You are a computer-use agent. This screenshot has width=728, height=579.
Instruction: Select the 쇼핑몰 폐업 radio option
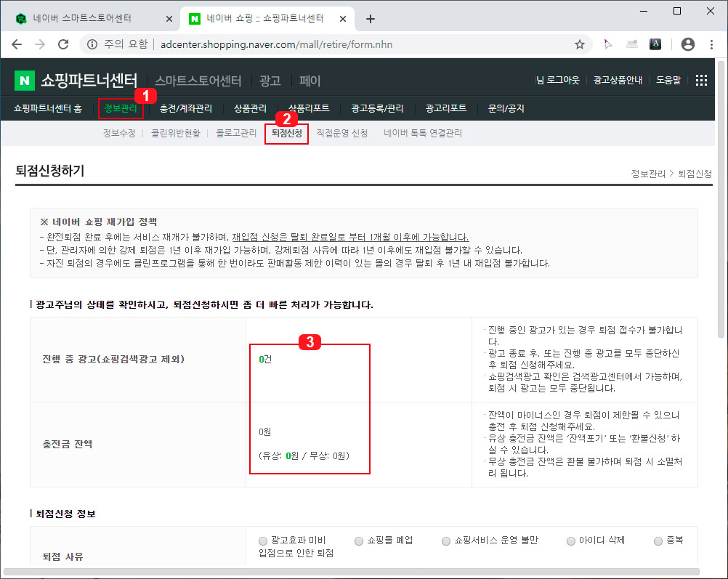(x=358, y=541)
